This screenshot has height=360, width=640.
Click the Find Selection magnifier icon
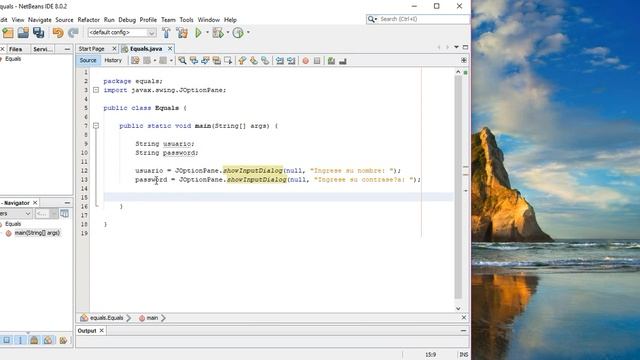pos(182,61)
